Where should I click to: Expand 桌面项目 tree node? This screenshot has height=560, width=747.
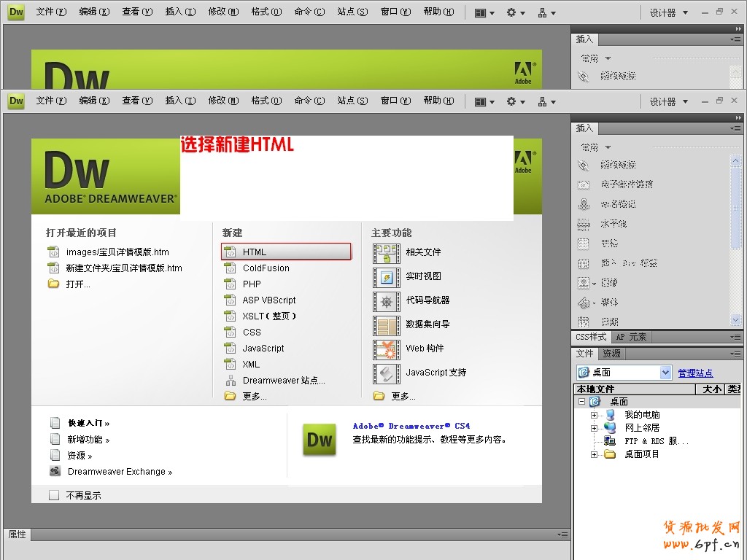(x=594, y=455)
